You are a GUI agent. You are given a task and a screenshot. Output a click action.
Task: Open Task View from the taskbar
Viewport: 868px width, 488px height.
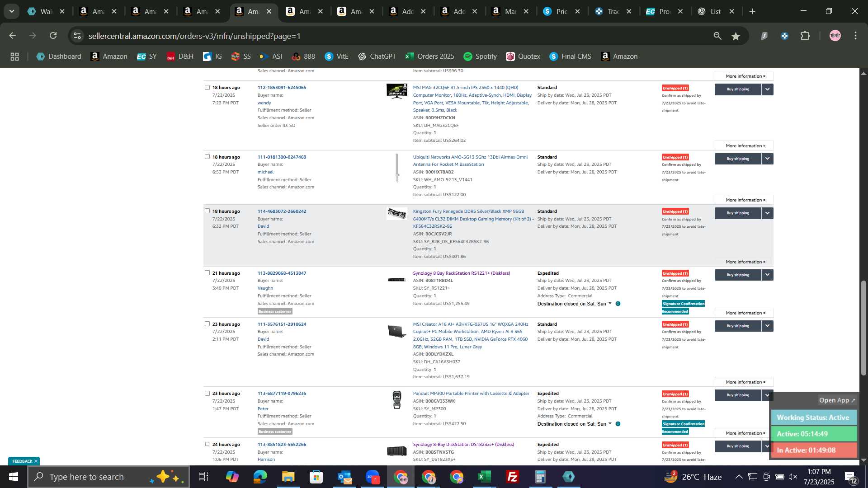pyautogui.click(x=203, y=477)
